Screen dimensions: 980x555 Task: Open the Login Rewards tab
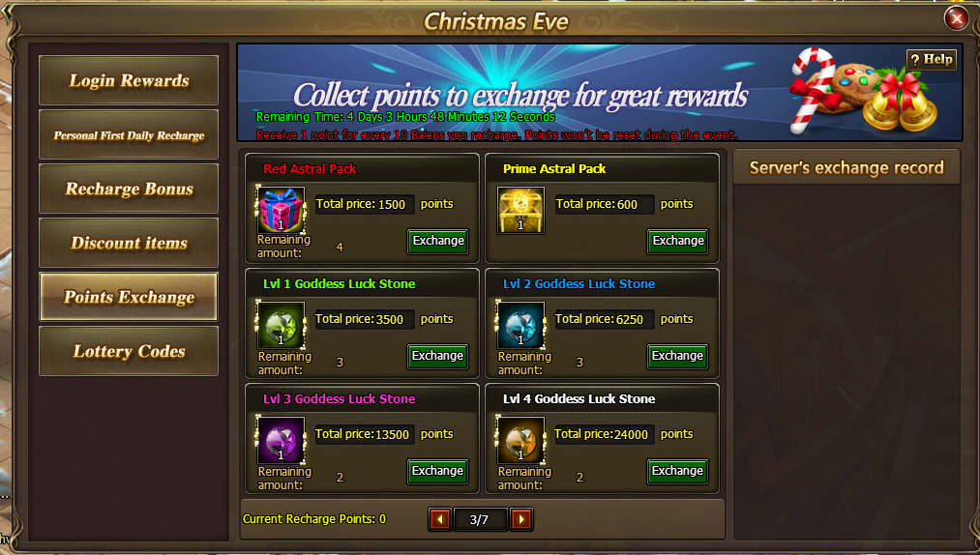coord(129,80)
